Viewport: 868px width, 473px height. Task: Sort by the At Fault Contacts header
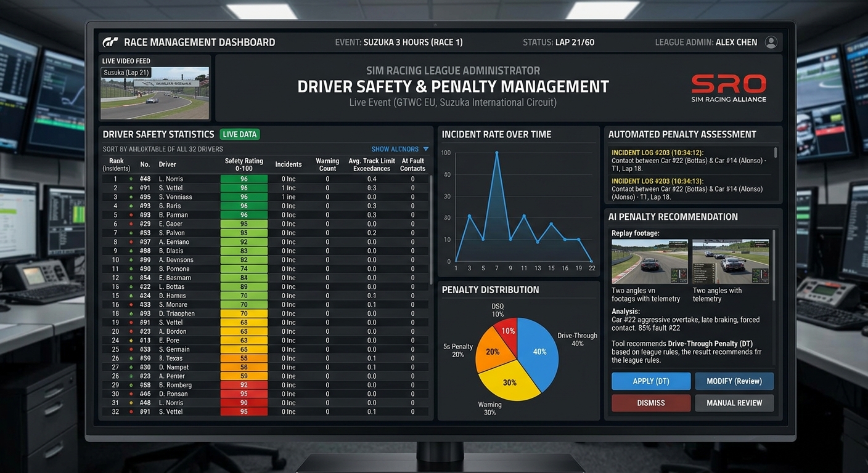[x=412, y=164]
